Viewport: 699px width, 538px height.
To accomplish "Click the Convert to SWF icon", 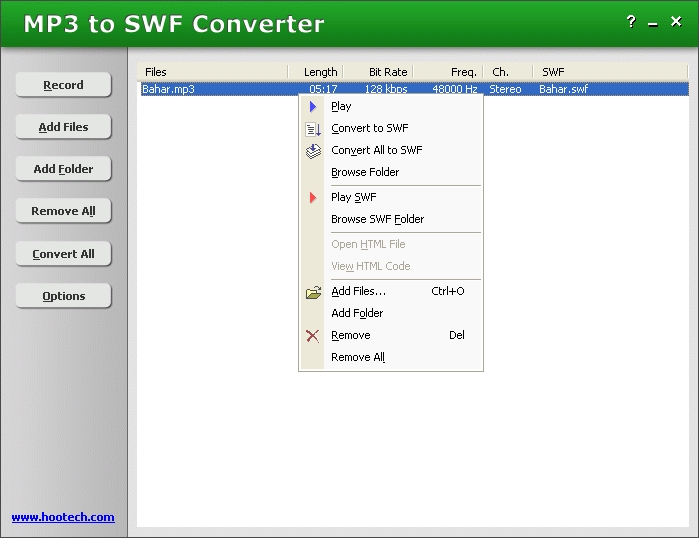I will tap(313, 128).
